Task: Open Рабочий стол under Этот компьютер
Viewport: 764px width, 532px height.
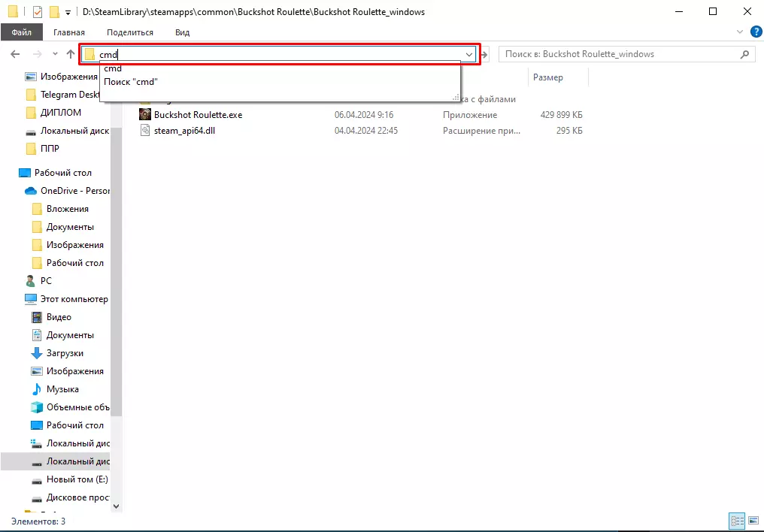Action: click(75, 425)
